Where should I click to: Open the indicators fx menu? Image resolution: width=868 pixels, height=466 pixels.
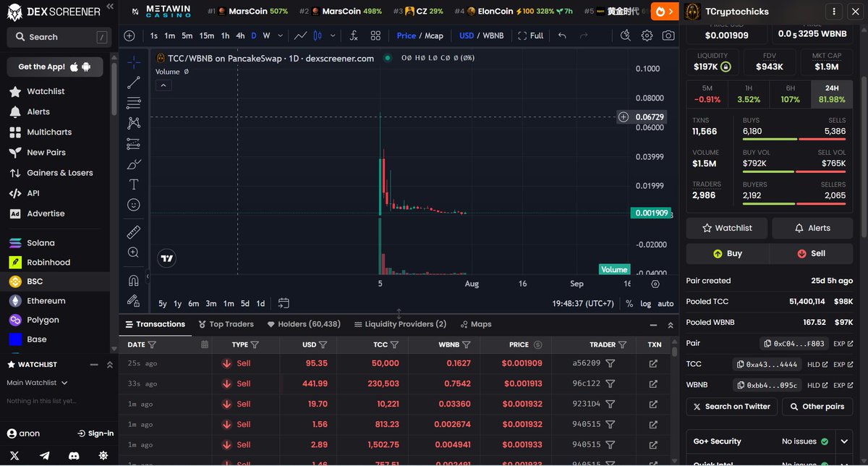(x=354, y=35)
